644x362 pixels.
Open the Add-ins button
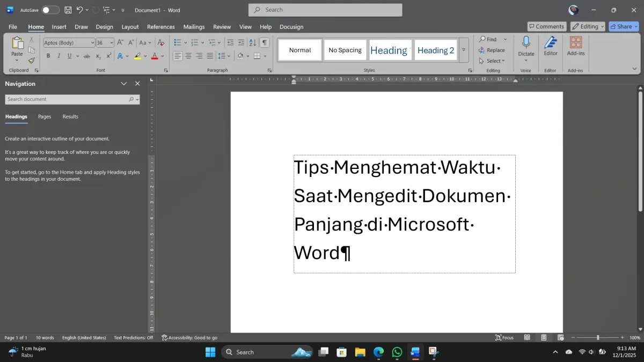pyautogui.click(x=576, y=46)
